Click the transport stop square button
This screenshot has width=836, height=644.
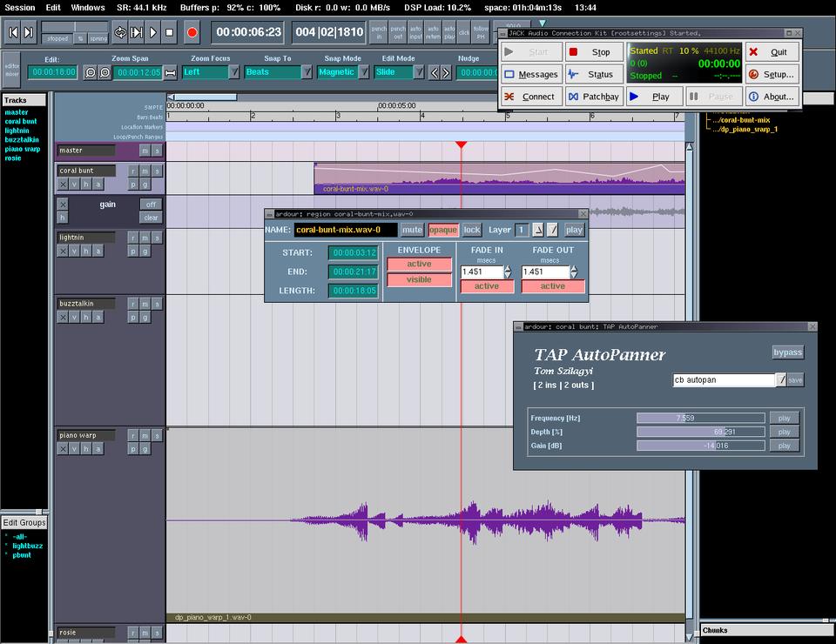click(x=169, y=33)
